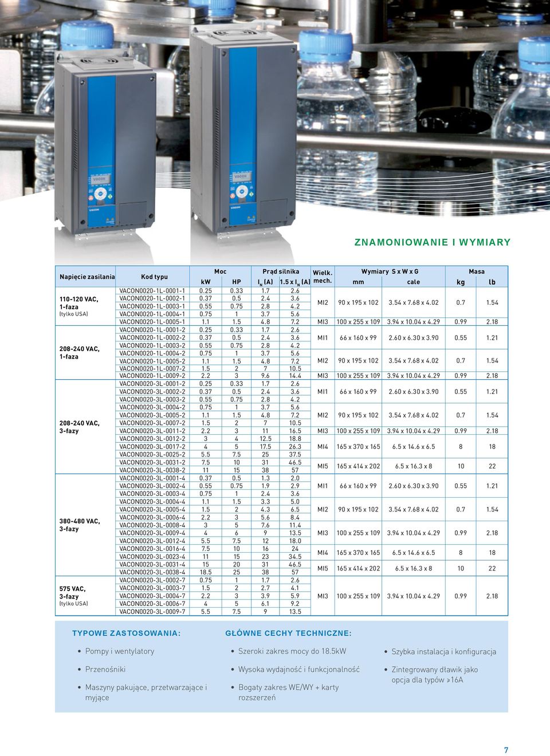The height and width of the screenshot is (756, 550).
Task: Click the HP sub-header
Action: [x=237, y=282]
